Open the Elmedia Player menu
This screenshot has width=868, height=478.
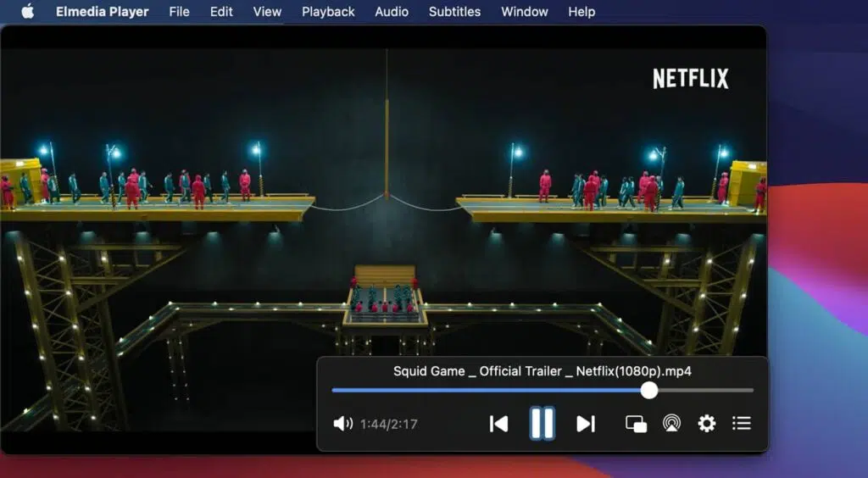click(x=102, y=12)
